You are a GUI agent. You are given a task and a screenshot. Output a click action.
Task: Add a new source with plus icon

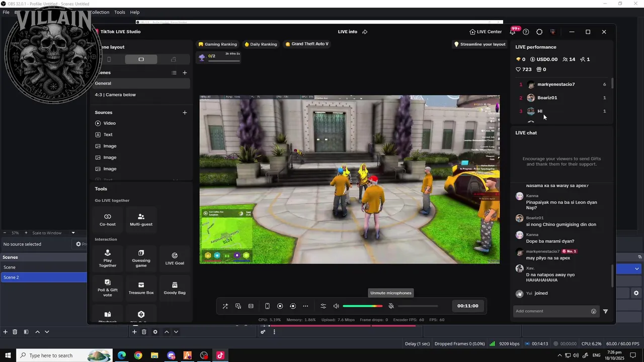point(185,113)
